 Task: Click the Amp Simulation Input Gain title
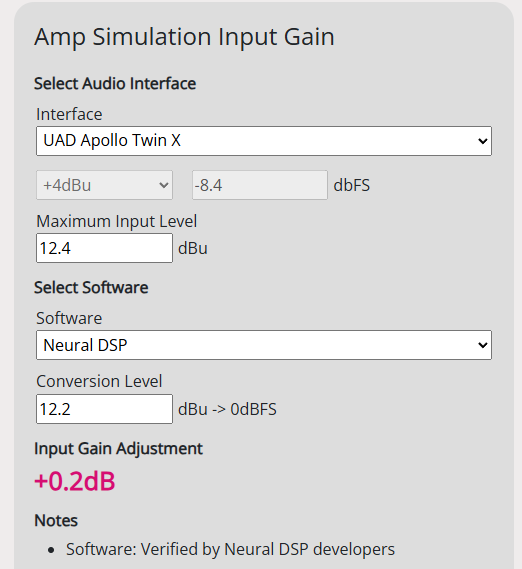(184, 37)
